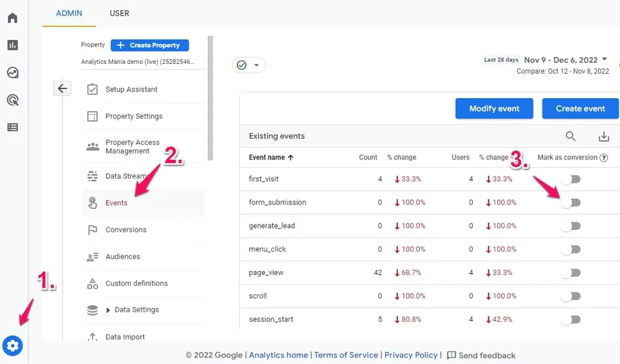This screenshot has width=620, height=364.
Task: Click the menu_click event name
Action: [267, 249]
